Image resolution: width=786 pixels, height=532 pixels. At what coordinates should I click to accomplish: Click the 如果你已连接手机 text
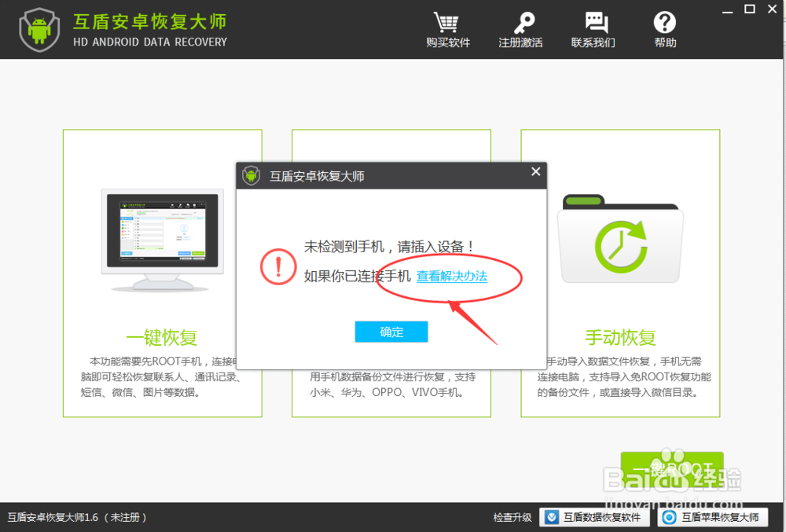pos(357,276)
